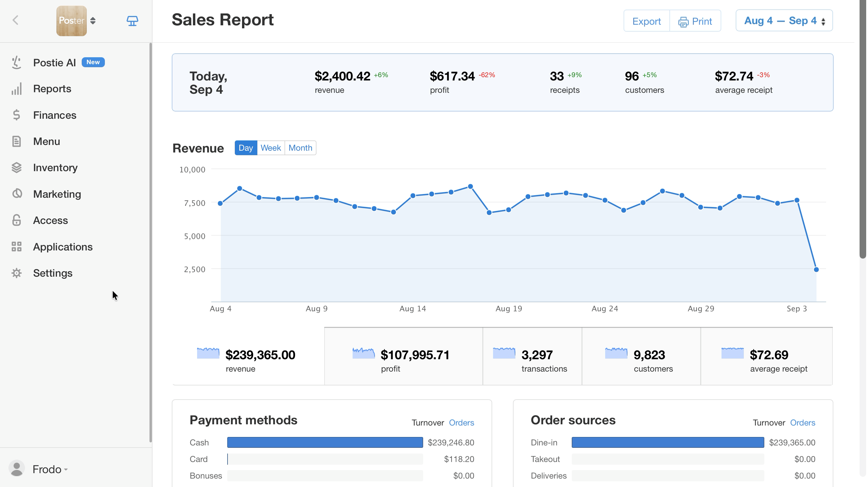Click the Menu document icon

pyautogui.click(x=17, y=141)
